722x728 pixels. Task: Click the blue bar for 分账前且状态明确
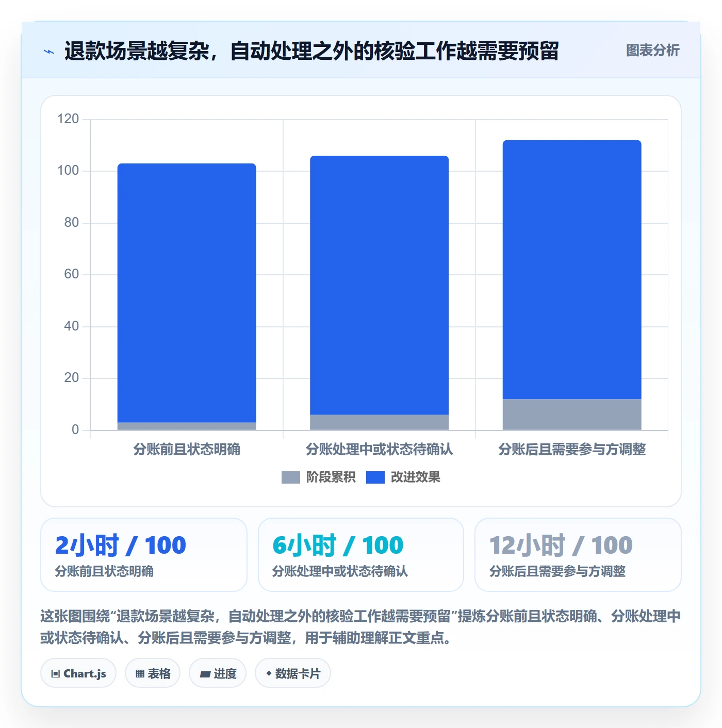pos(187,293)
